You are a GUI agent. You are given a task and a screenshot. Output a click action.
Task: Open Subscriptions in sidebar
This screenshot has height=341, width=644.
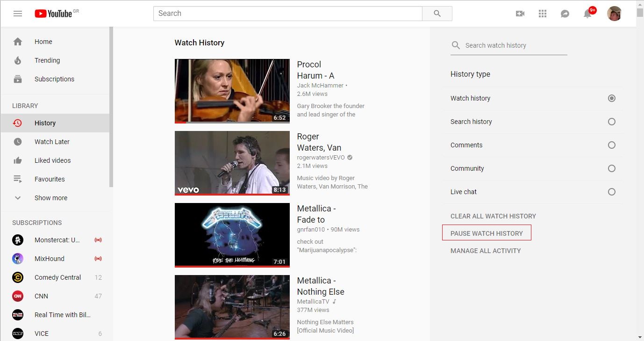pyautogui.click(x=55, y=79)
